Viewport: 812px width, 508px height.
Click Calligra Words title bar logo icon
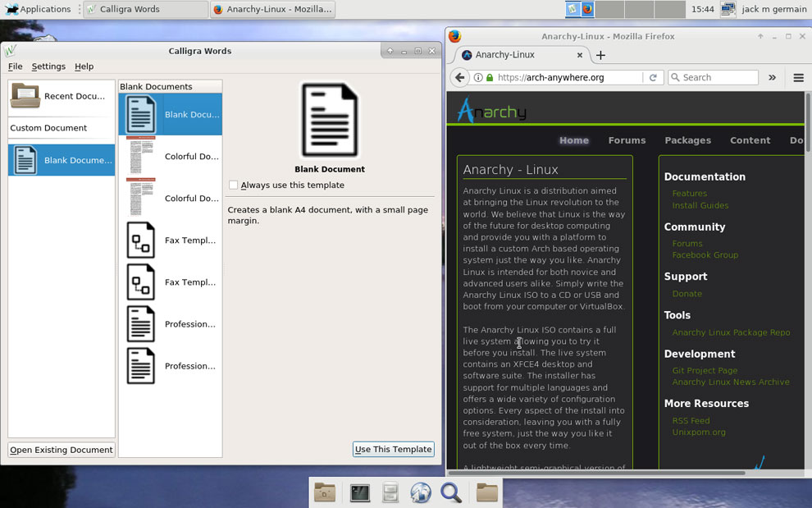11,50
